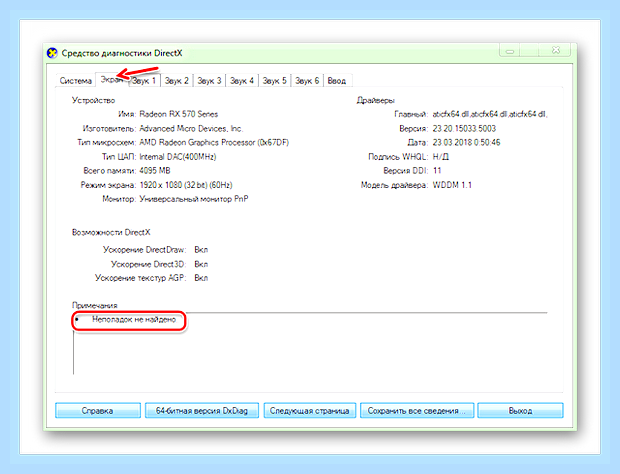620x474 pixels.
Task: Go to the Звук 4 tab
Action: 242,81
